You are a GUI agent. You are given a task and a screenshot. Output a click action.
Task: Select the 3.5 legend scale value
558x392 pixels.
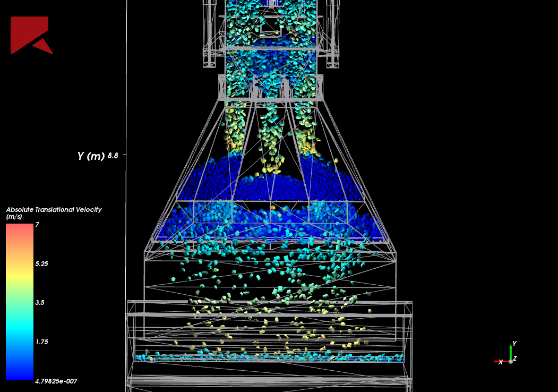(x=40, y=303)
